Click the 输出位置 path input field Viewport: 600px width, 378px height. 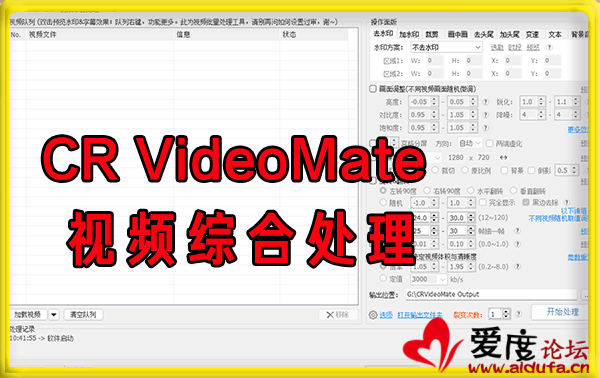click(x=491, y=294)
